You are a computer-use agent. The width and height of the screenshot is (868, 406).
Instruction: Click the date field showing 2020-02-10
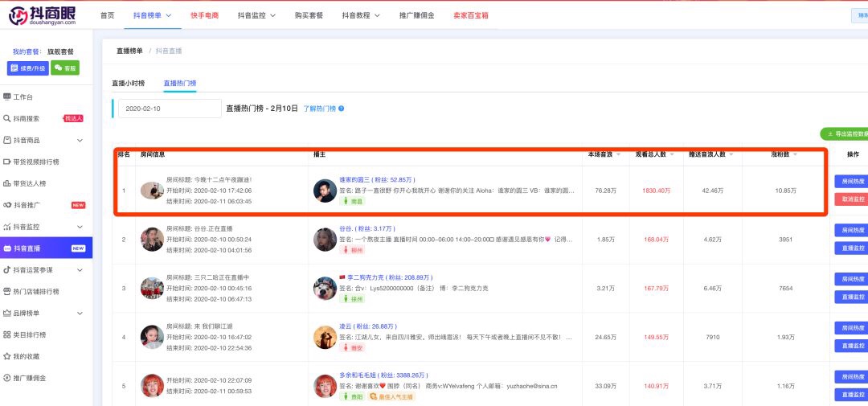[x=170, y=109]
